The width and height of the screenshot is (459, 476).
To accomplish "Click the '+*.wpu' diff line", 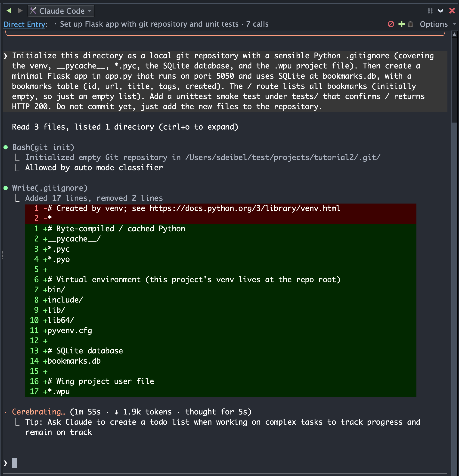I will coord(220,392).
